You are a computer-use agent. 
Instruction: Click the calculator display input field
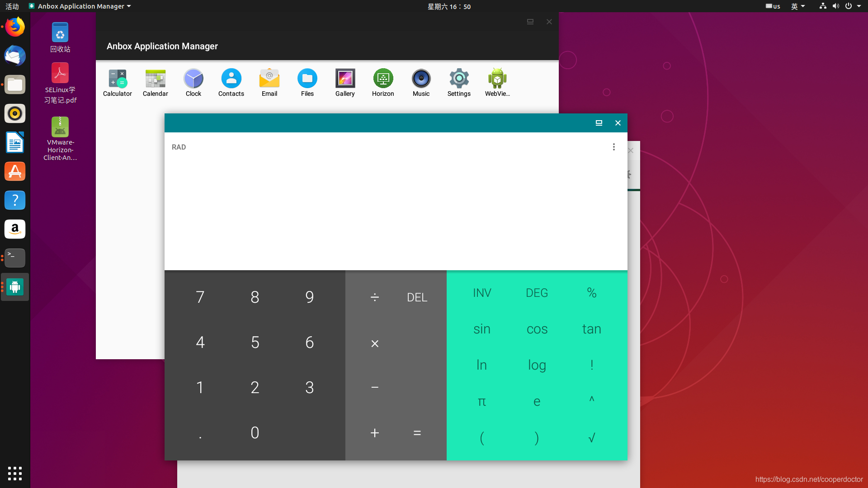pos(396,202)
